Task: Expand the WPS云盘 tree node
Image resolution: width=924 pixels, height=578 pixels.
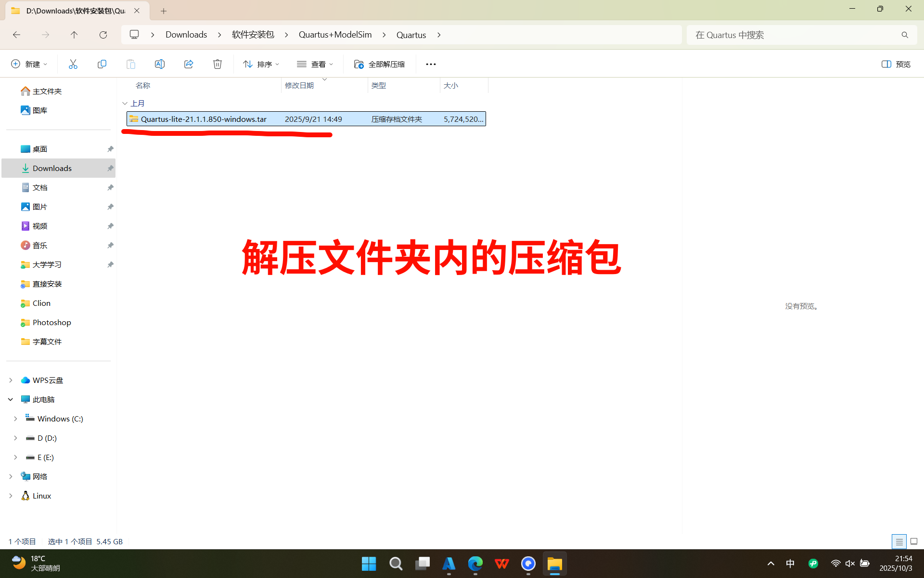Action: [x=11, y=380]
